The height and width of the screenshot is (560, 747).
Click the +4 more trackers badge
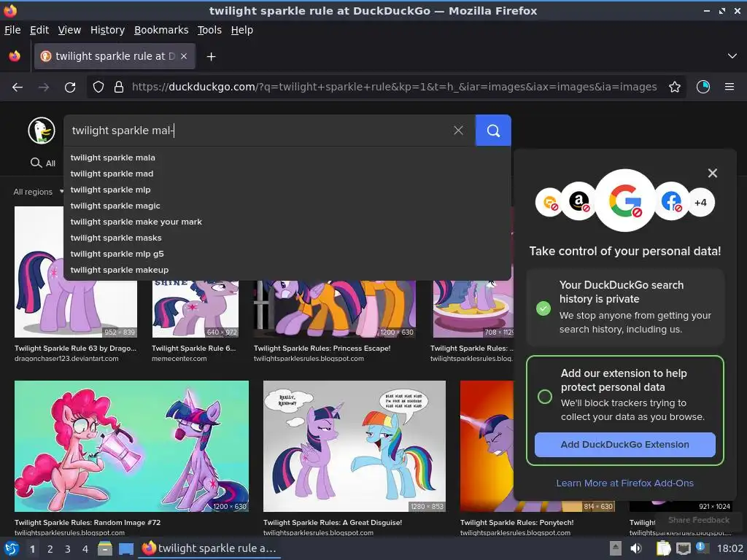[x=700, y=203]
